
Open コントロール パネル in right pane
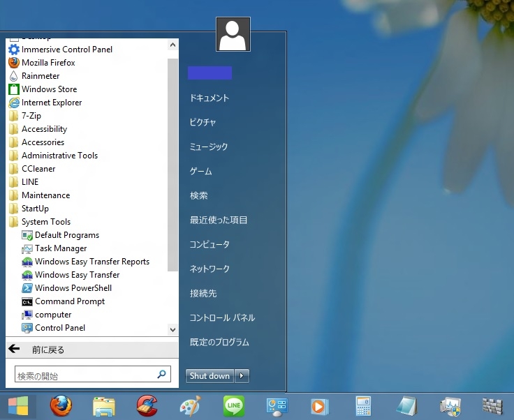[222, 317]
